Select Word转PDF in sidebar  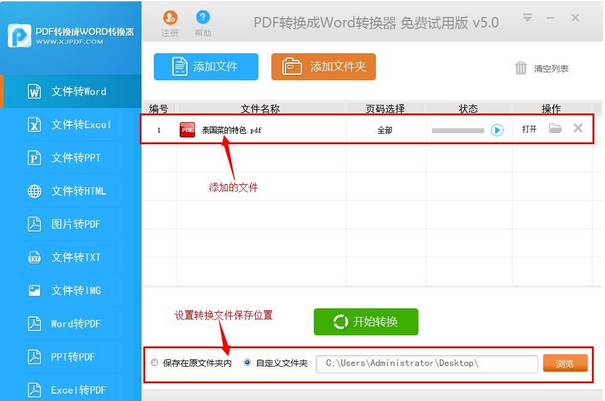[71, 324]
